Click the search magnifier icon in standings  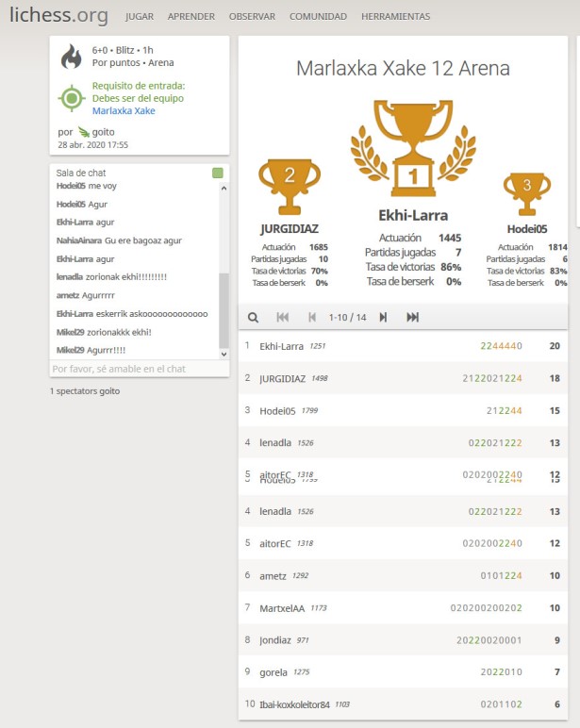[253, 318]
